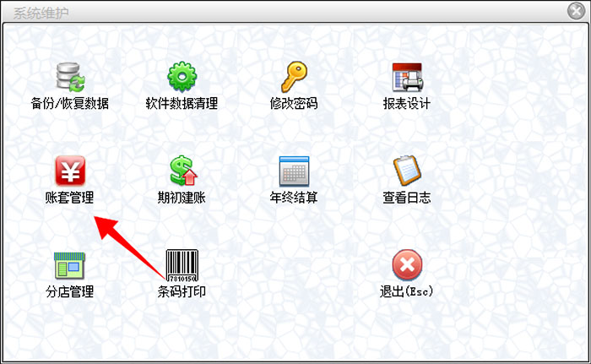Click the 退出(Esc) text label
This screenshot has height=364, width=591.
(407, 291)
